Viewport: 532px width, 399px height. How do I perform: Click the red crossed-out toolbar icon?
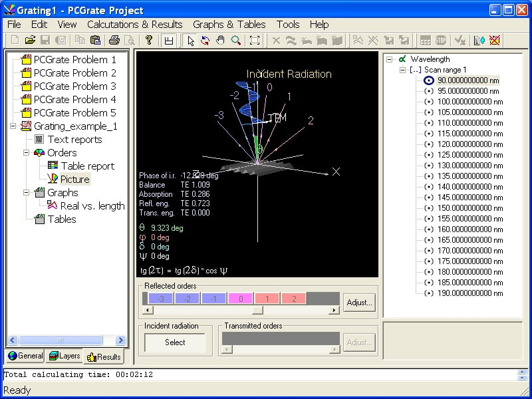click(x=495, y=41)
